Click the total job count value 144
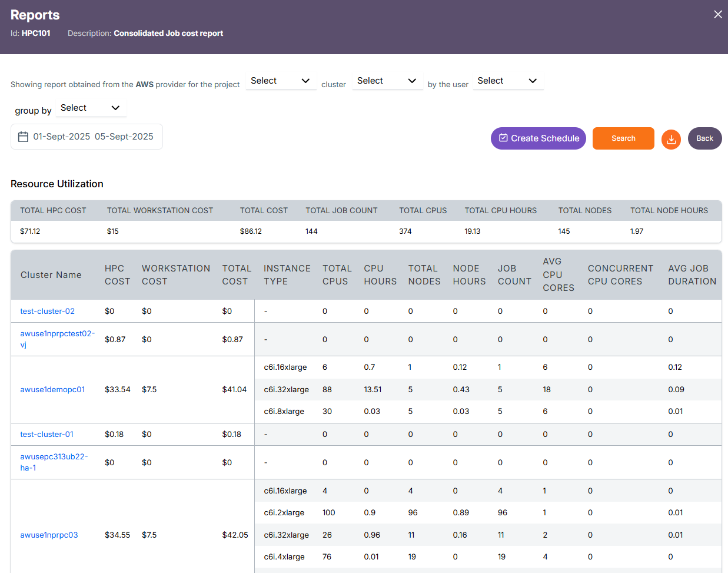The height and width of the screenshot is (573, 728). (x=311, y=231)
